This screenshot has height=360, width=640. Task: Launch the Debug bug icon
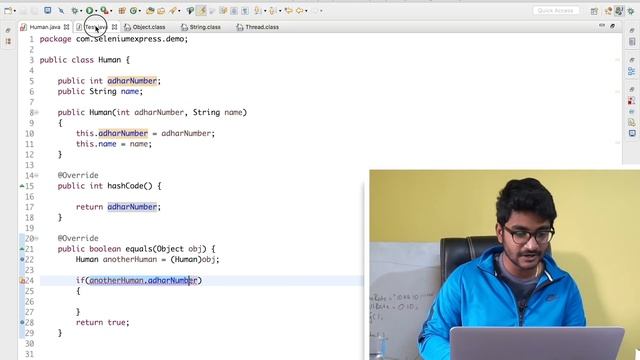click(75, 11)
